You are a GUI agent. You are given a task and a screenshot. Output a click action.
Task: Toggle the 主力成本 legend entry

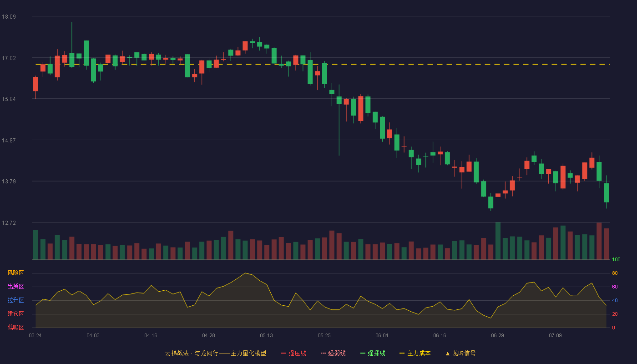[415, 353]
